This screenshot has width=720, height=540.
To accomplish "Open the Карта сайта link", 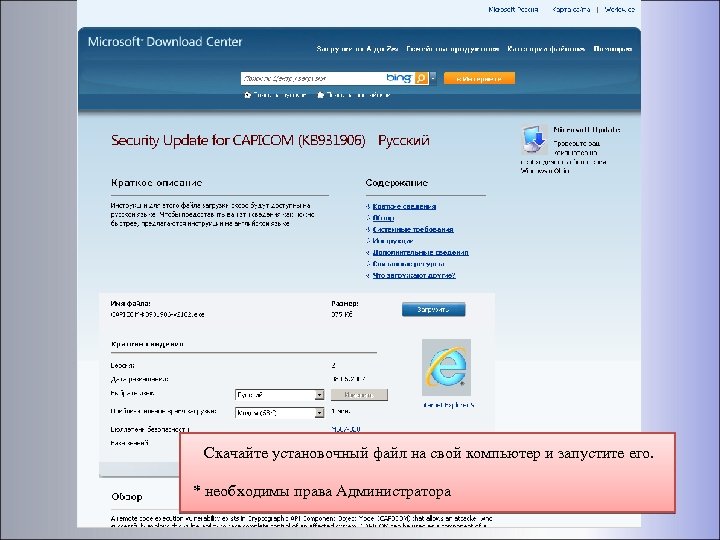I will pyautogui.click(x=571, y=9).
